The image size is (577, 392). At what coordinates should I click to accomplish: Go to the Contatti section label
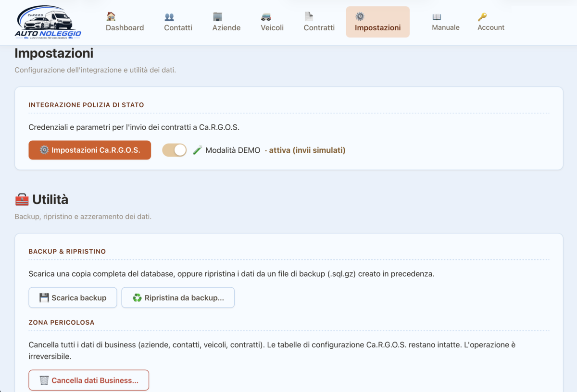coord(178,28)
